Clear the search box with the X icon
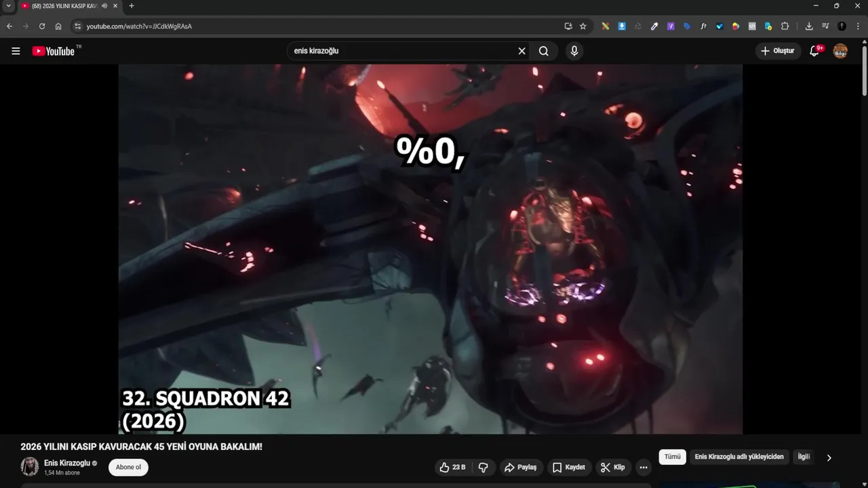The height and width of the screenshot is (488, 868). click(522, 51)
